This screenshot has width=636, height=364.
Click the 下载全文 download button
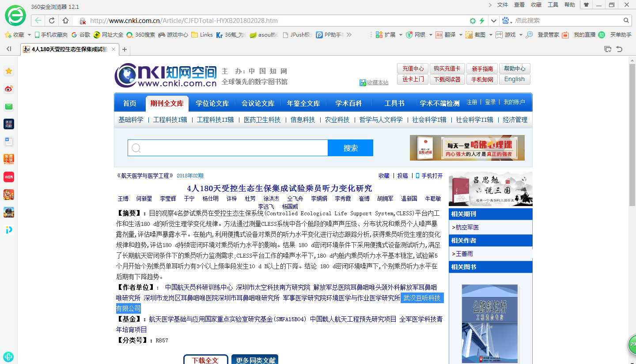click(205, 360)
